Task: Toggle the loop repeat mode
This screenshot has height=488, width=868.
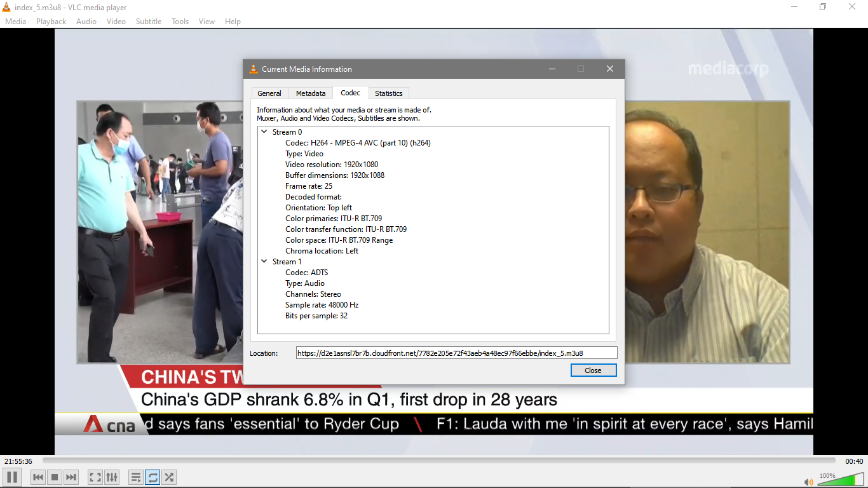Action: [x=152, y=477]
